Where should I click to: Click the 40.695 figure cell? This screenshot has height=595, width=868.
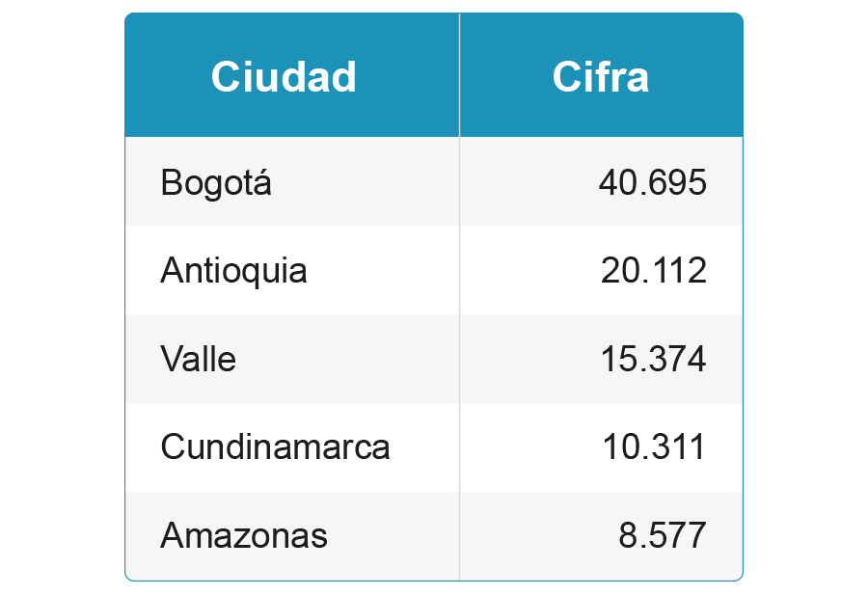pos(652,182)
